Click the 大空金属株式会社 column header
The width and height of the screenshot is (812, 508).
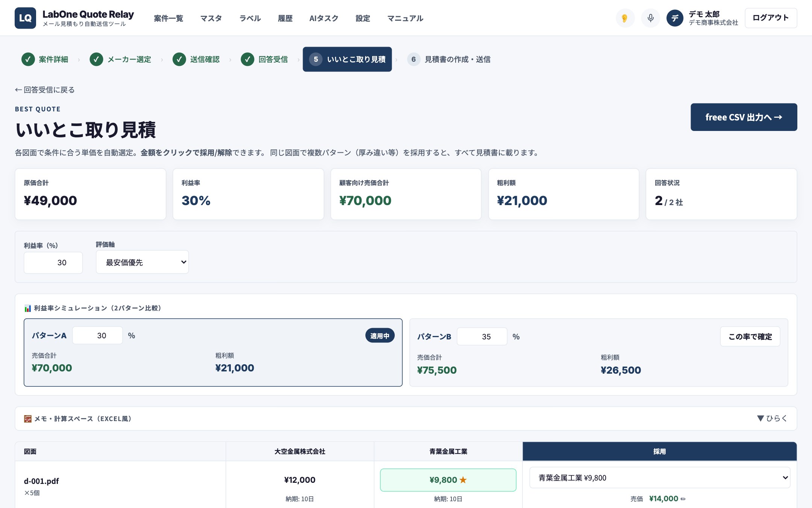click(300, 451)
